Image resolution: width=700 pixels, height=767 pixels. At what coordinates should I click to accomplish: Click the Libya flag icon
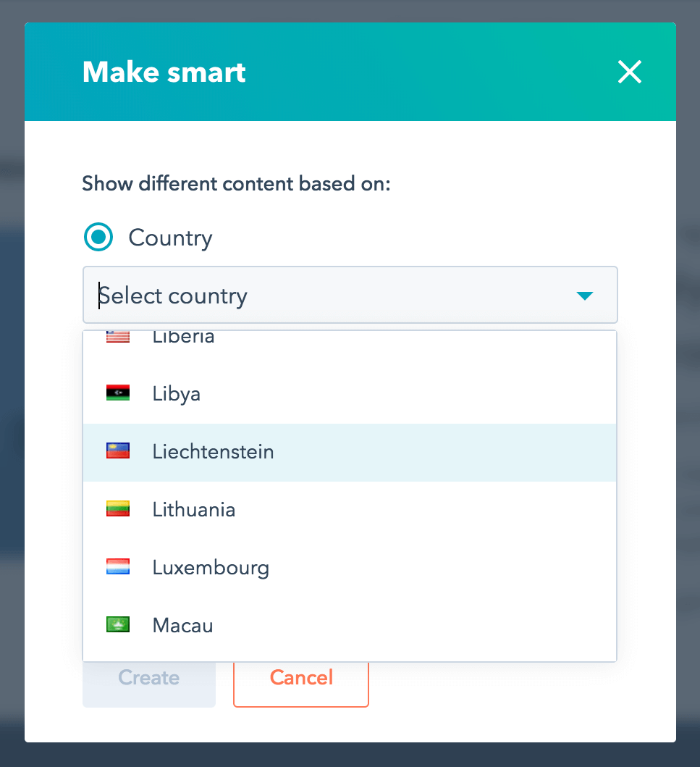(118, 393)
